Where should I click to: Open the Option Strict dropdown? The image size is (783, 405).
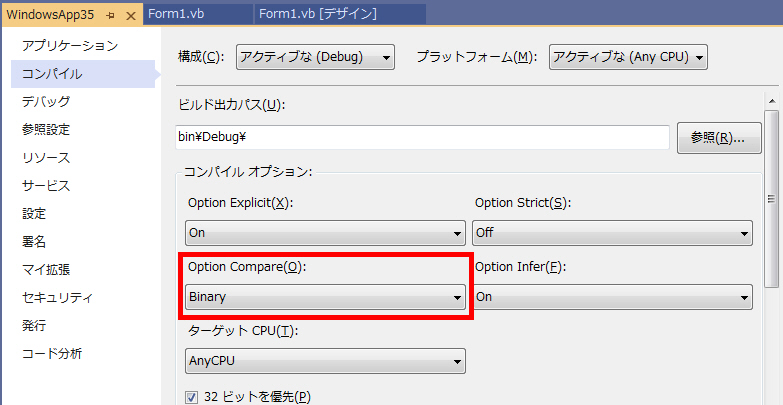click(x=612, y=233)
